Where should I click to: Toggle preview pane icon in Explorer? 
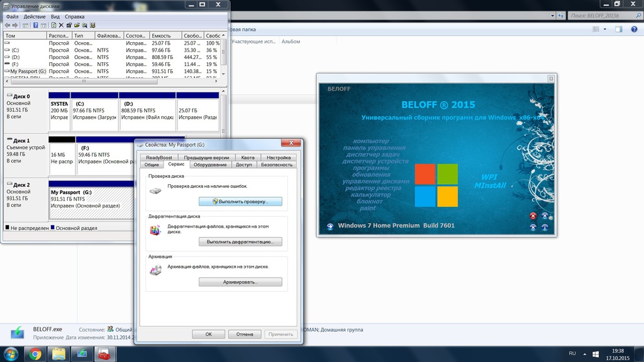pos(619,29)
